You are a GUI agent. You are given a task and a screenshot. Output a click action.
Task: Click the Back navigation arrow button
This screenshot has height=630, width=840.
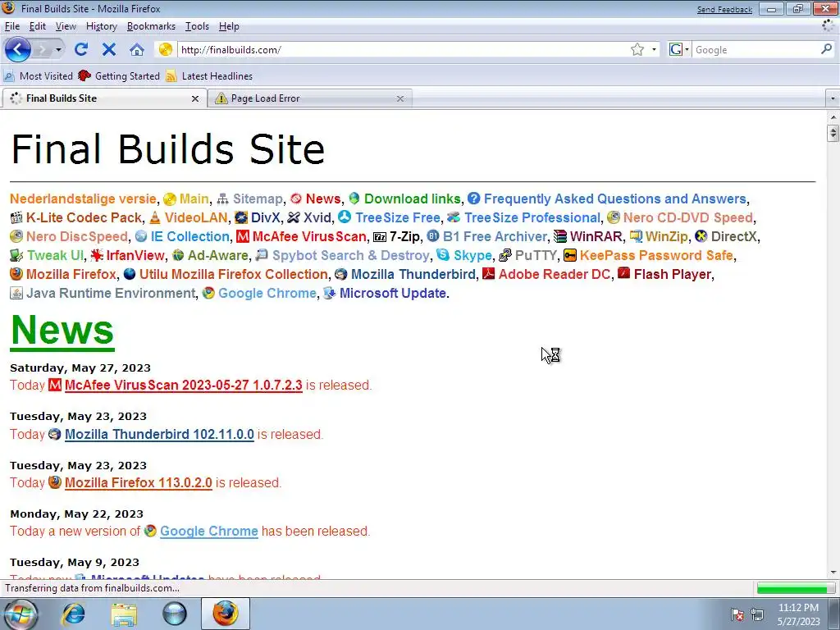click(18, 50)
